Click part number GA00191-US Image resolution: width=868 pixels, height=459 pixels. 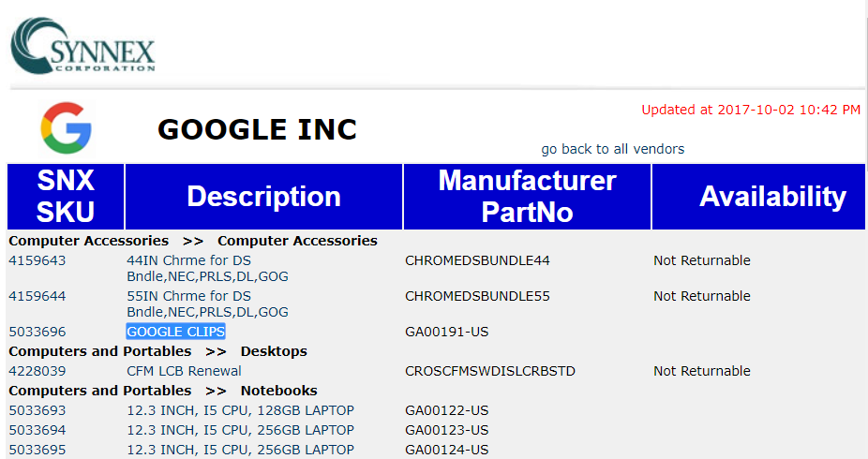446,332
